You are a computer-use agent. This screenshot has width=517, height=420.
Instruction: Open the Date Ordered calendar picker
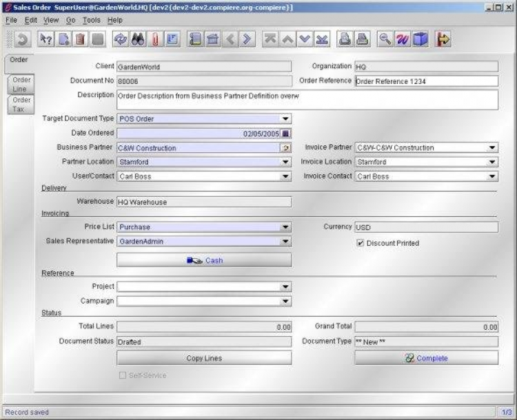[286, 134]
